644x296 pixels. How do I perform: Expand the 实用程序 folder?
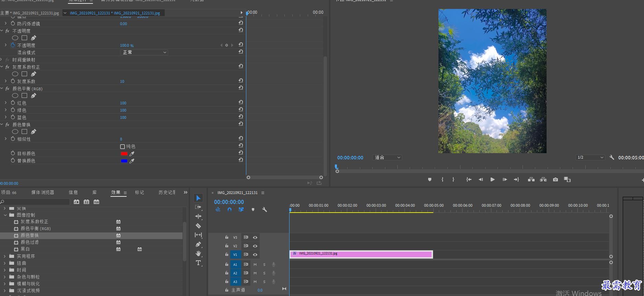pyautogui.click(x=4, y=256)
